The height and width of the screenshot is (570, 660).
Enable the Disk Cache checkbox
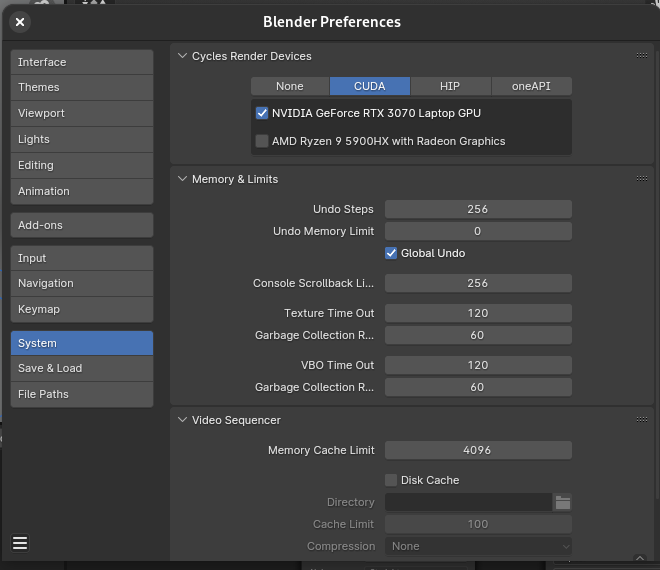click(391, 480)
